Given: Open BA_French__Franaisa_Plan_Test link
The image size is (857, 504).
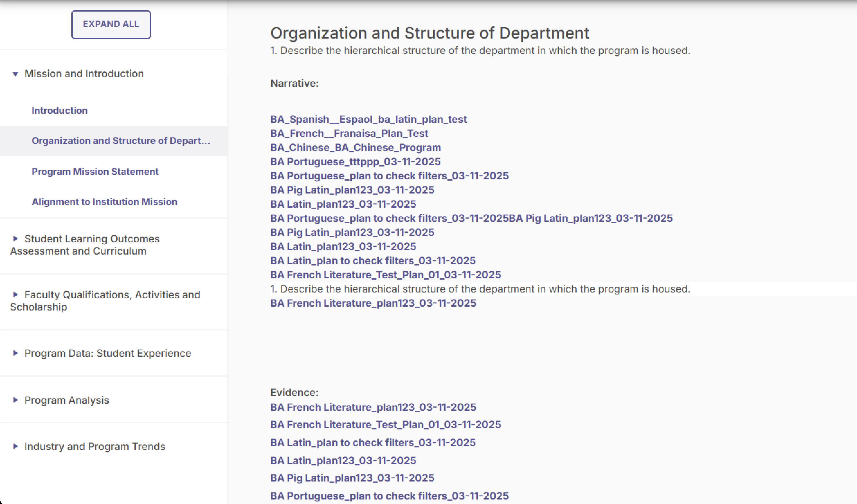Looking at the screenshot, I should [x=349, y=133].
